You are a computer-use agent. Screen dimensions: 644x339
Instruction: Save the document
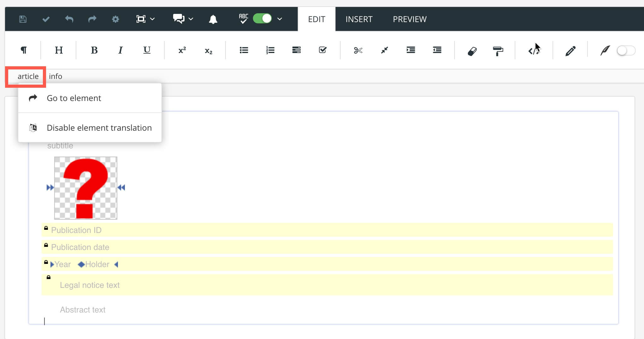(x=22, y=19)
